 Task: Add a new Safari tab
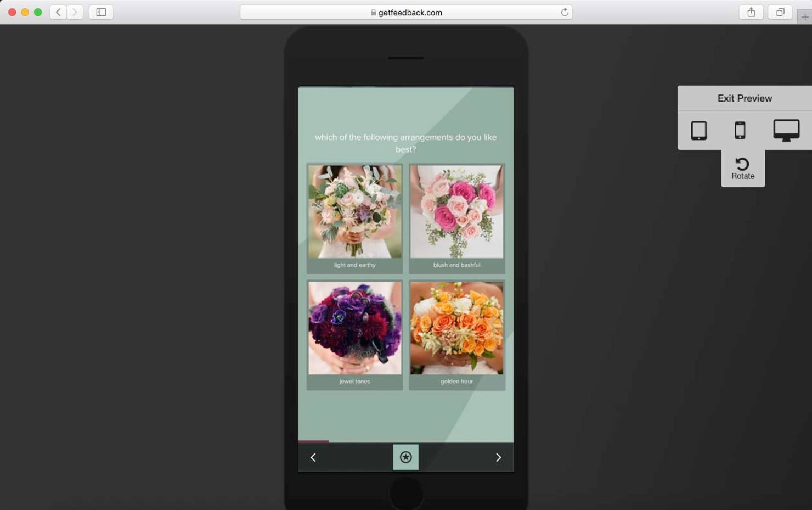pyautogui.click(x=804, y=17)
